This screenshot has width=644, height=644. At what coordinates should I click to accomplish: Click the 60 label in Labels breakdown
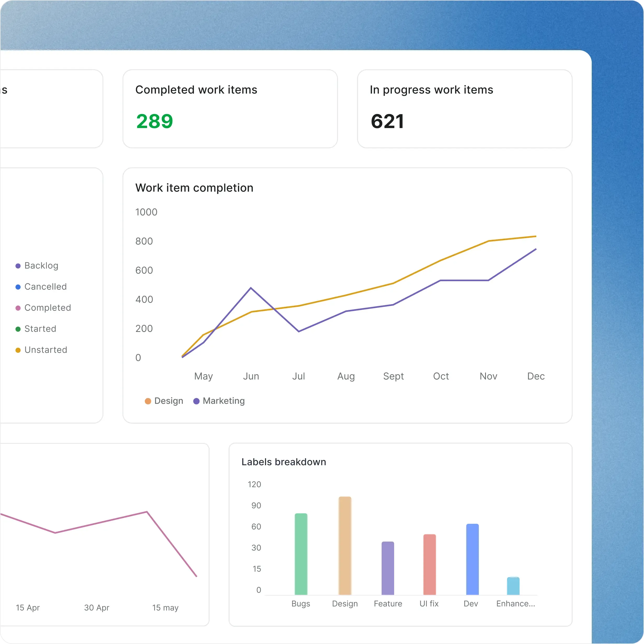tap(256, 527)
